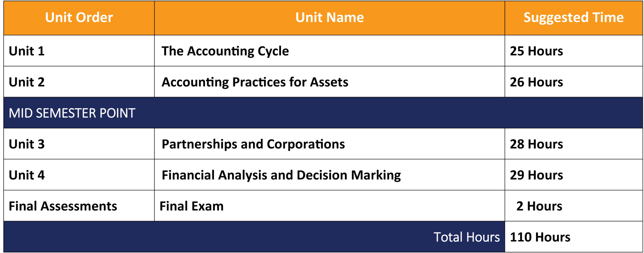Click the "Final Assessments" label

tap(63, 206)
